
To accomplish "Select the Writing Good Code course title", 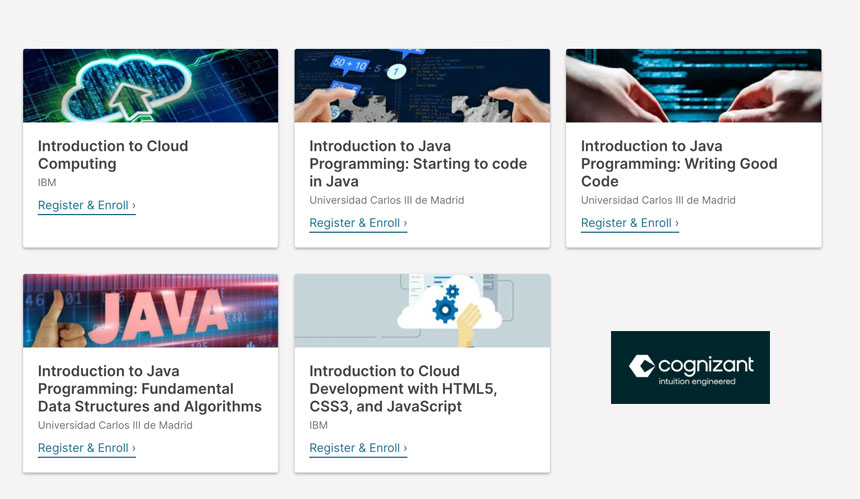I will [x=679, y=163].
